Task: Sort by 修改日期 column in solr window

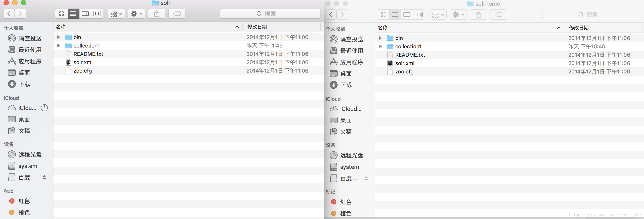Action: pyautogui.click(x=281, y=27)
